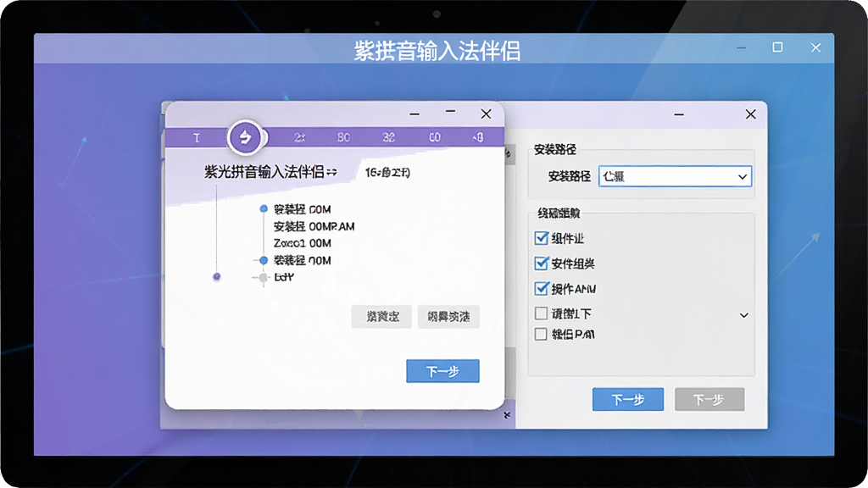The width and height of the screenshot is (868, 488).
Task: Enable the unchecked box labeled ending "1下"
Action: click(x=542, y=313)
